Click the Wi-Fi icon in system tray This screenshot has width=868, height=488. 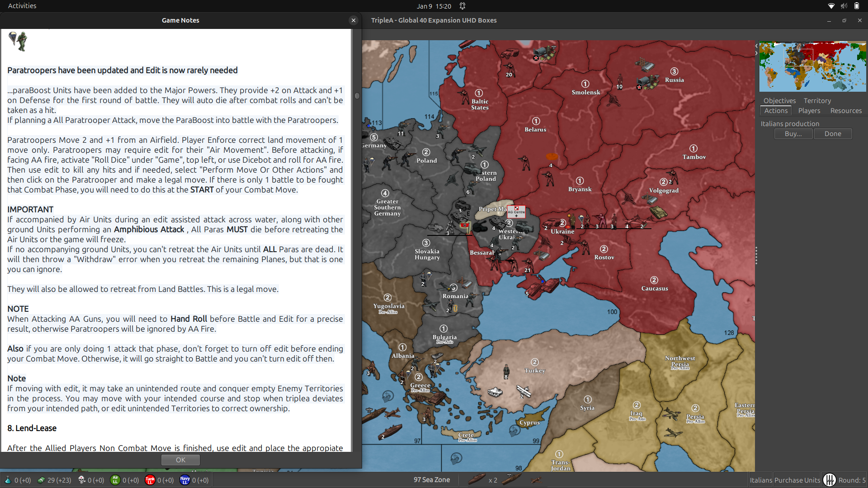[x=831, y=6]
